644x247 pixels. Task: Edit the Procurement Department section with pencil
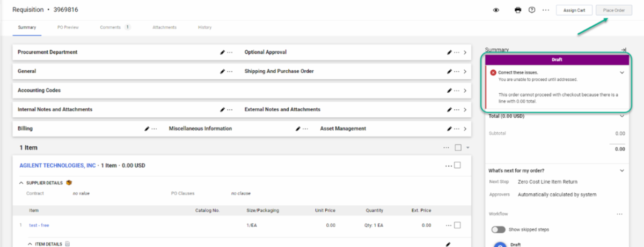222,53
